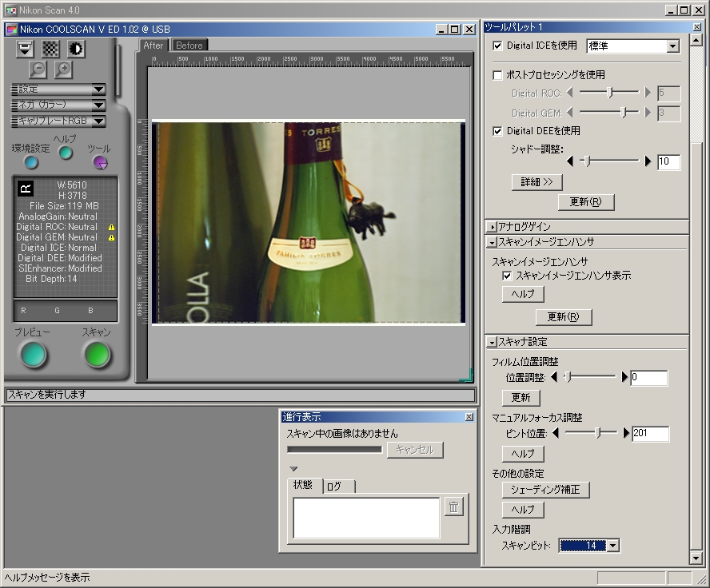Expand the アナログゲイン section
The height and width of the screenshot is (588, 710).
tap(492, 227)
